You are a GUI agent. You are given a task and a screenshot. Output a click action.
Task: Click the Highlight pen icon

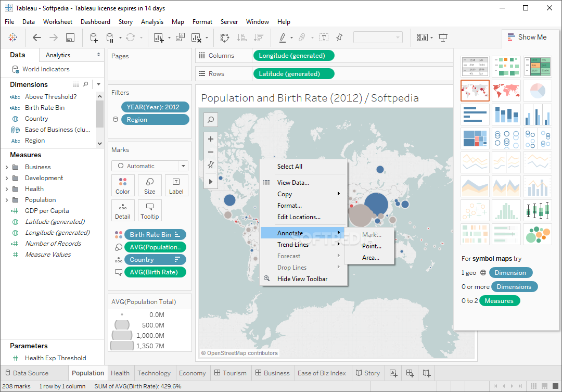tap(283, 37)
